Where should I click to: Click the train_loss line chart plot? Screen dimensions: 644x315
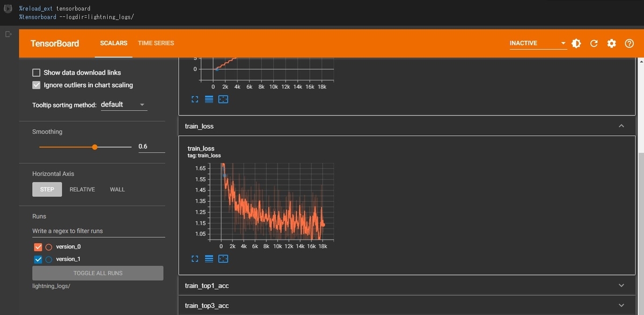point(273,201)
